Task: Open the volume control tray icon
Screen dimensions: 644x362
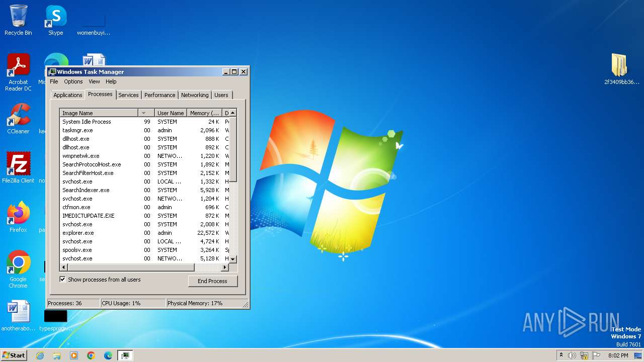Action: point(572,355)
